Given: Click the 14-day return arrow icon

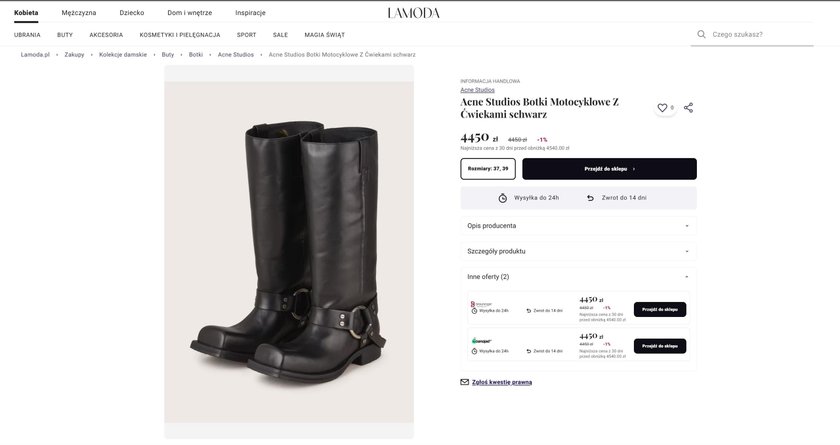Looking at the screenshot, I should pos(592,198).
